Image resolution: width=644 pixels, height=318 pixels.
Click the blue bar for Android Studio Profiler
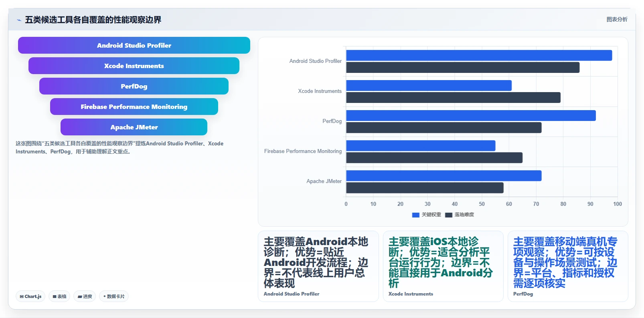click(479, 55)
